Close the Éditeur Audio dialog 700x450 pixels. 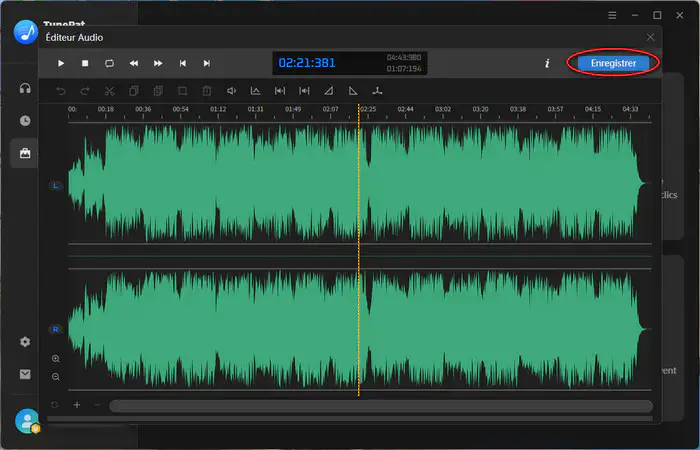click(650, 38)
